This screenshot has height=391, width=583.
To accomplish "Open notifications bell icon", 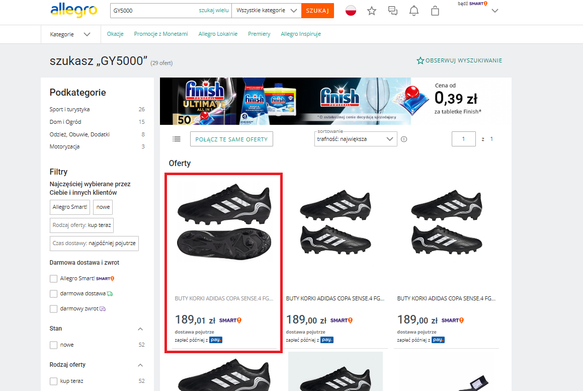I will pyautogui.click(x=414, y=11).
